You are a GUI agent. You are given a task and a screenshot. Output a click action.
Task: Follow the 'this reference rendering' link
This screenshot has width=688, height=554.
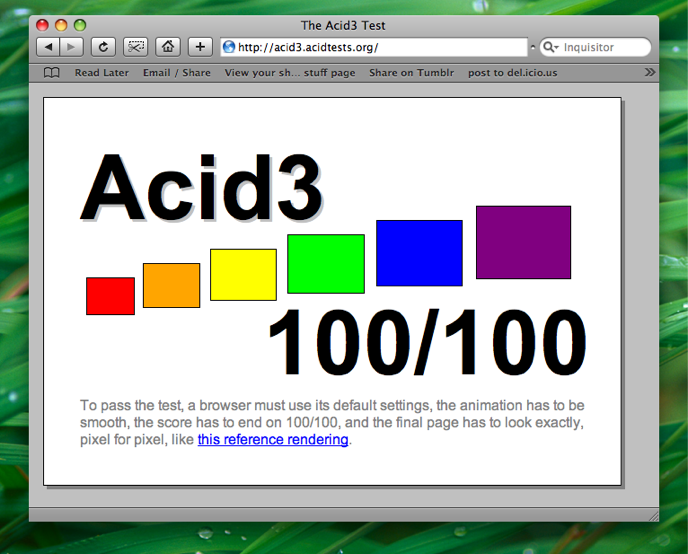[272, 440]
